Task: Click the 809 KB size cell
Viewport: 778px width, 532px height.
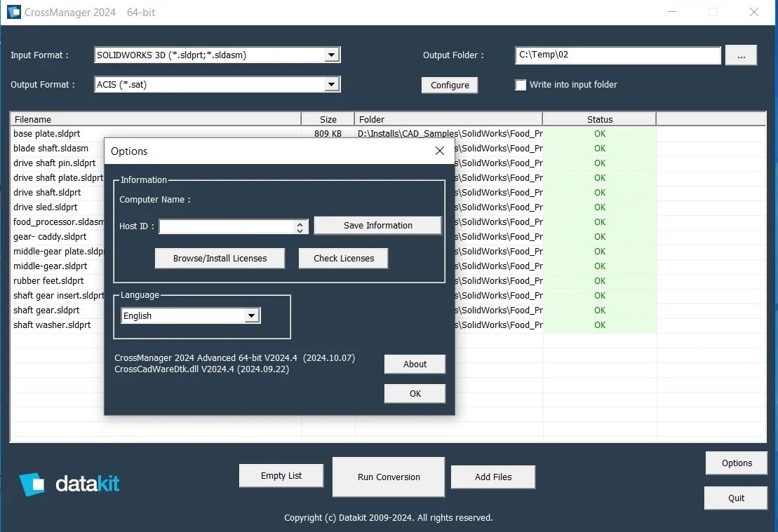Action: [328, 133]
